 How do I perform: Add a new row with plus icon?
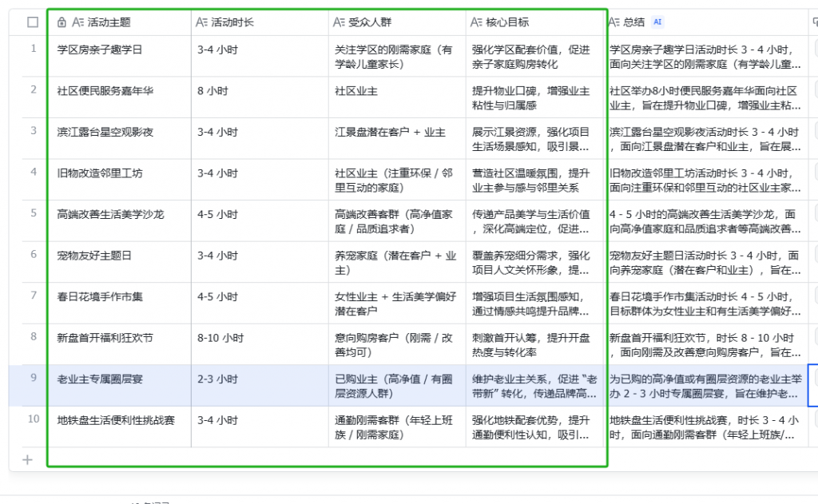28,459
